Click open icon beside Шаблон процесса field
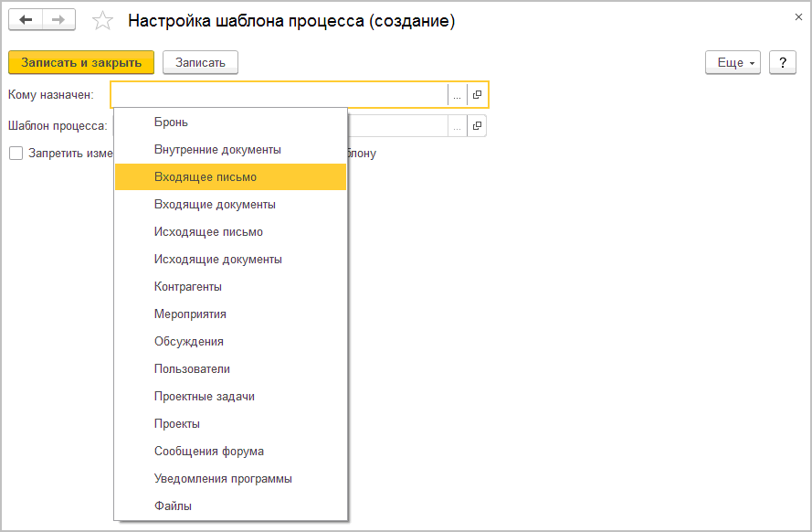This screenshot has width=812, height=532. point(477,126)
